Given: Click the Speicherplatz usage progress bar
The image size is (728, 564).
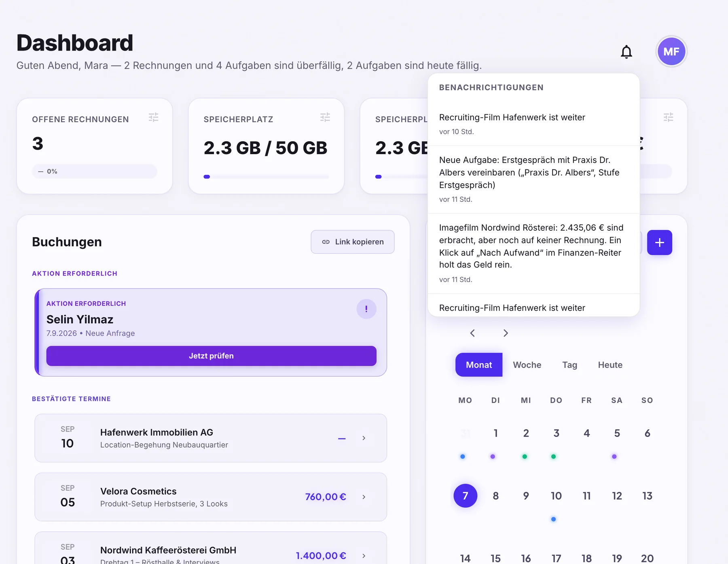Looking at the screenshot, I should click(x=266, y=177).
